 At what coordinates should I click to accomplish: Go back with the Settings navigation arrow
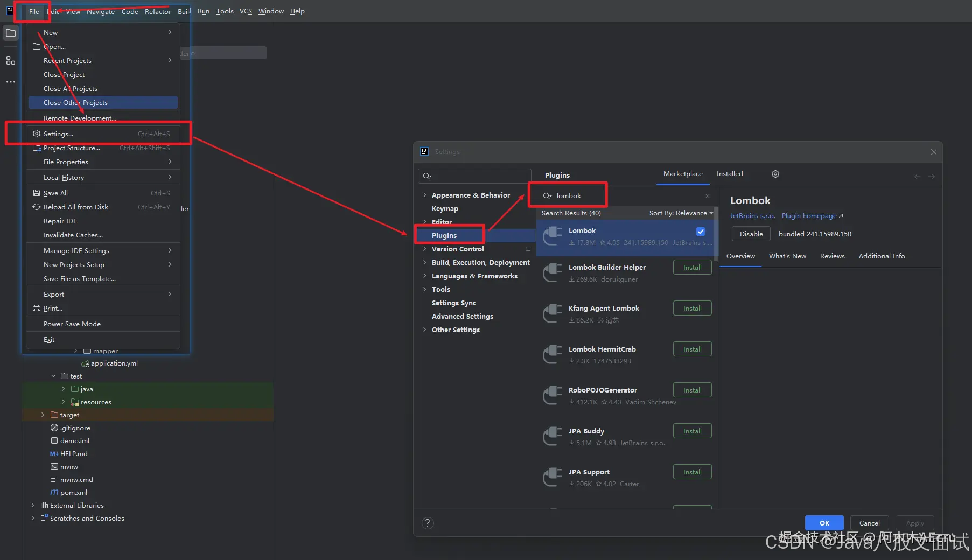(x=918, y=177)
